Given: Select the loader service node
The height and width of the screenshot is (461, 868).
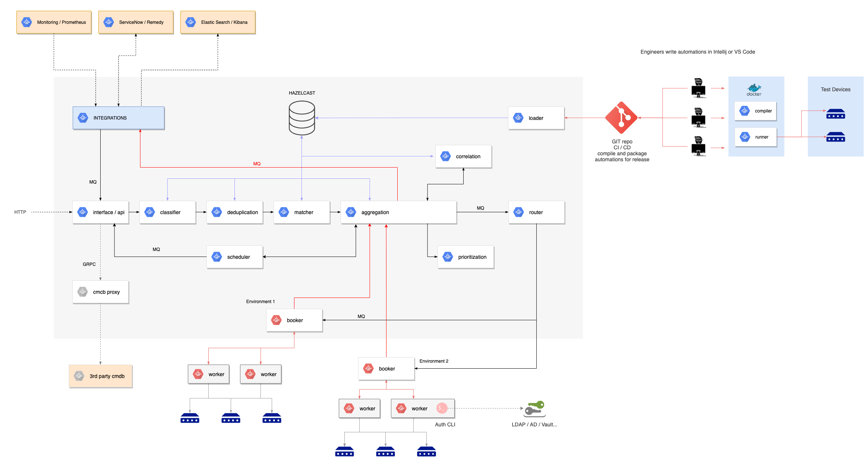Looking at the screenshot, I should click(536, 118).
